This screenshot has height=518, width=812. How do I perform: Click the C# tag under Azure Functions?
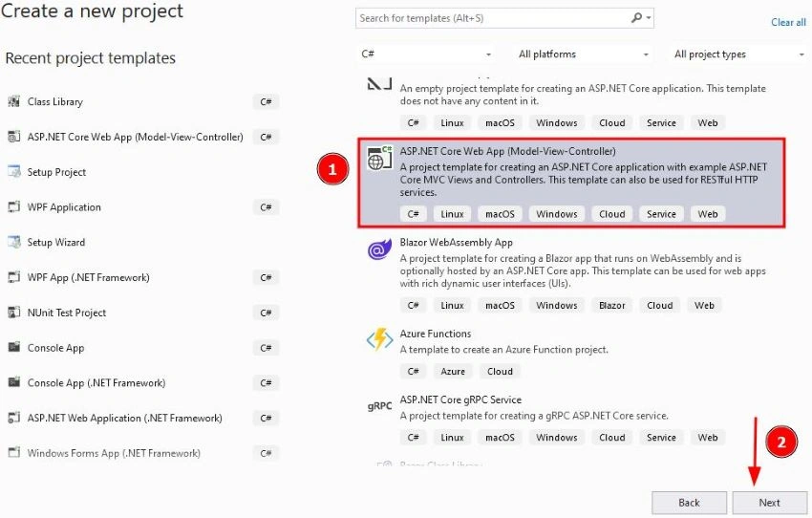tap(413, 371)
